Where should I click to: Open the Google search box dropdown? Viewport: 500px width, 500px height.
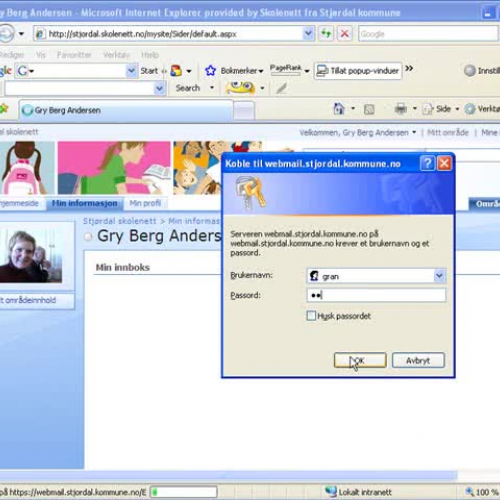pos(131,71)
